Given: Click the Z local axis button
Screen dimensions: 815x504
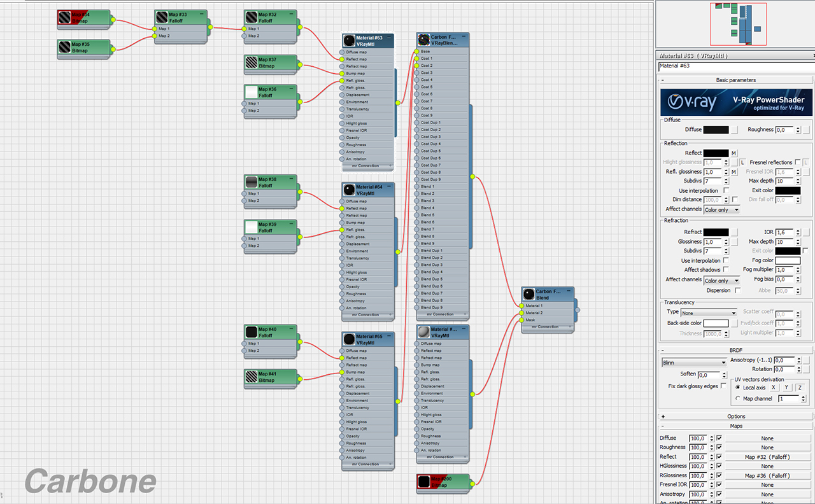Looking at the screenshot, I should click(x=800, y=388).
